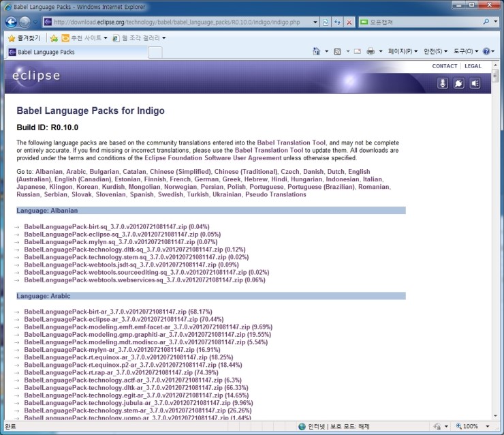The image size is (504, 435).
Task: Click the CONTACT link in header
Action: point(445,66)
